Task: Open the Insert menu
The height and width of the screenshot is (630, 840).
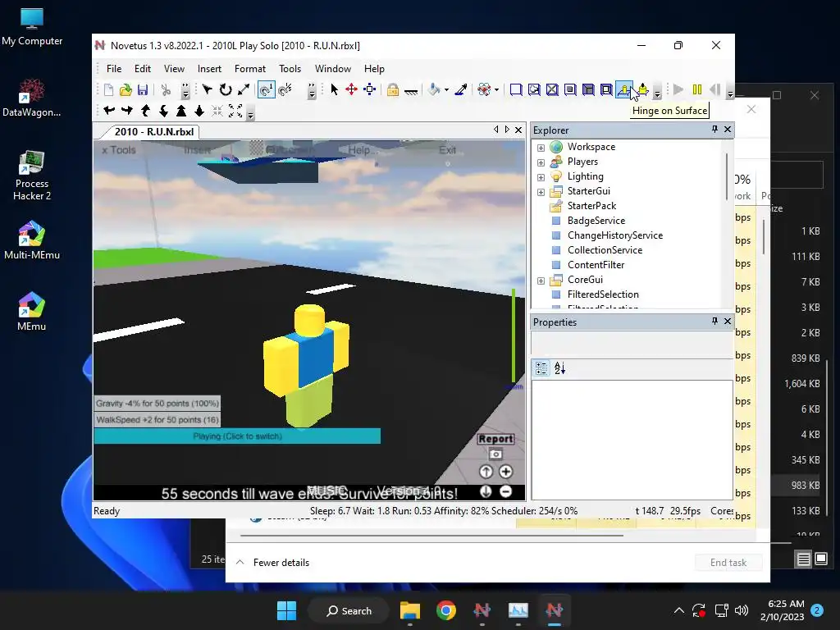Action: (x=209, y=69)
